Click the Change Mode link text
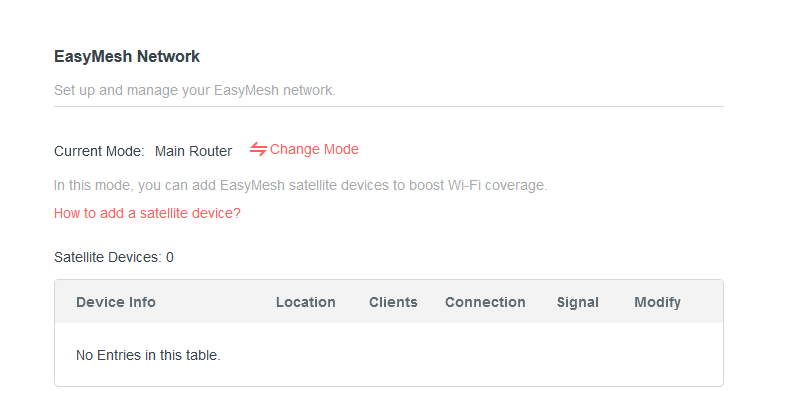800x420 pixels. pyautogui.click(x=314, y=150)
